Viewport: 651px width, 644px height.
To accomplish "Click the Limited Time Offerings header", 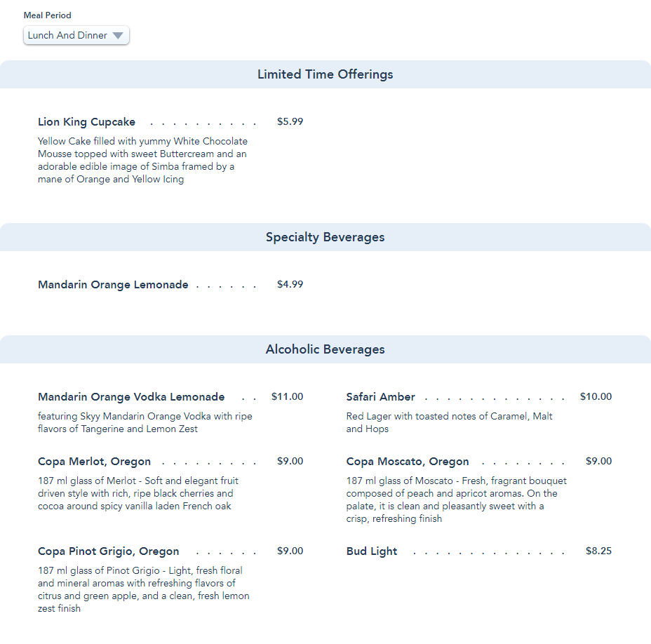I will tap(325, 74).
